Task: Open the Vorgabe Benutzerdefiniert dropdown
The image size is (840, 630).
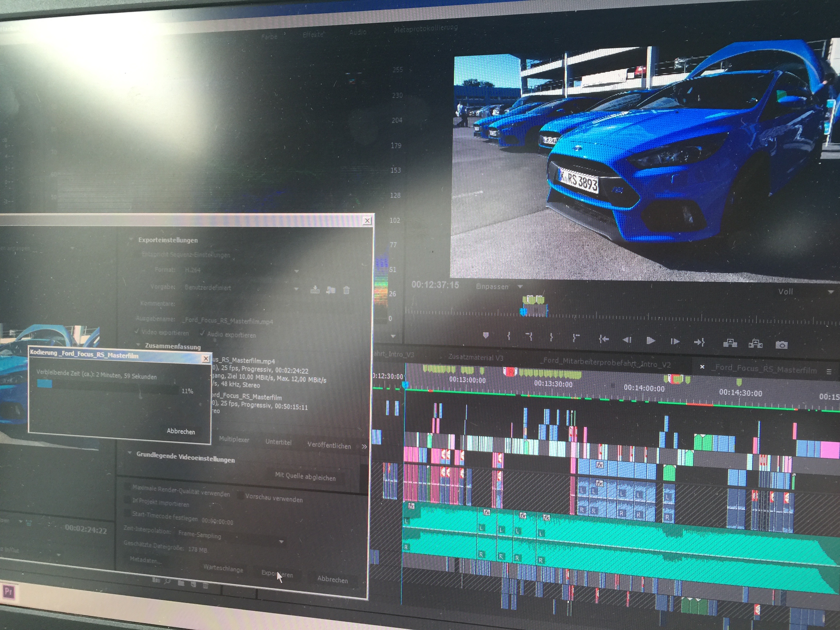Action: [x=241, y=288]
